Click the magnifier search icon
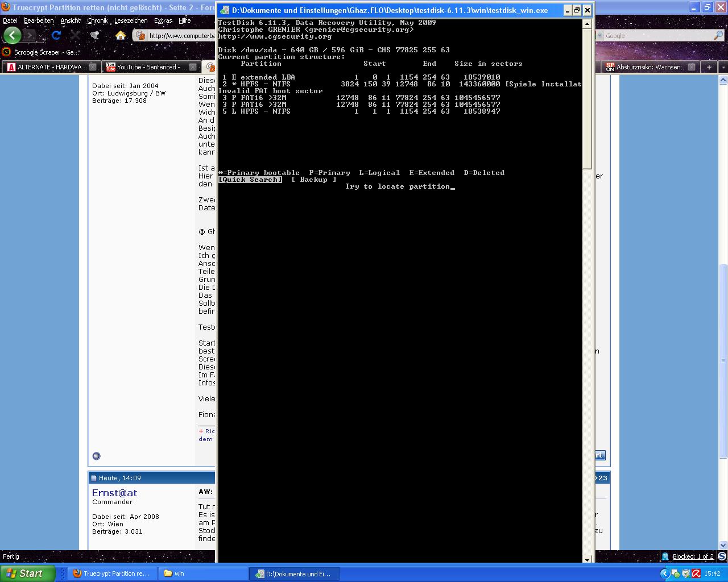This screenshot has width=728, height=582. [x=718, y=35]
